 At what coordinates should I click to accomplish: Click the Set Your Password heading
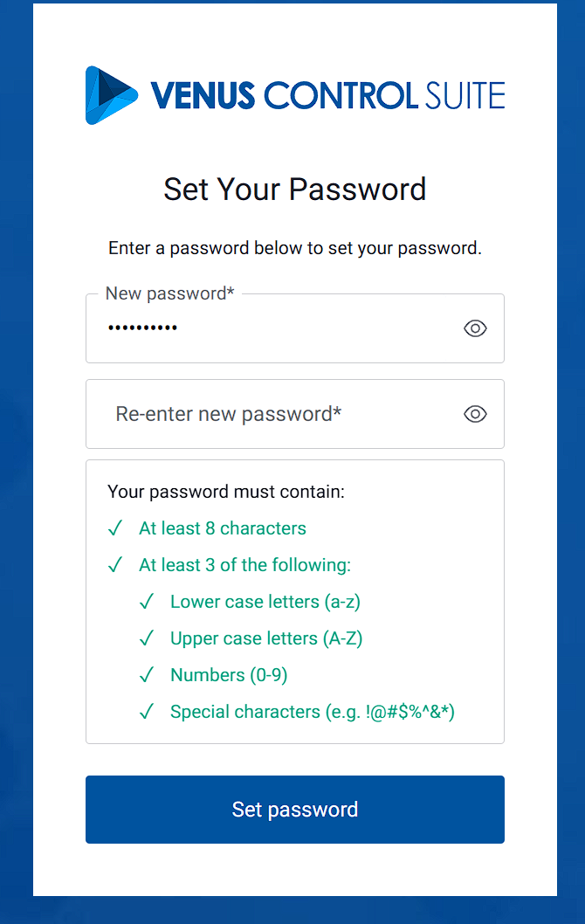(295, 190)
